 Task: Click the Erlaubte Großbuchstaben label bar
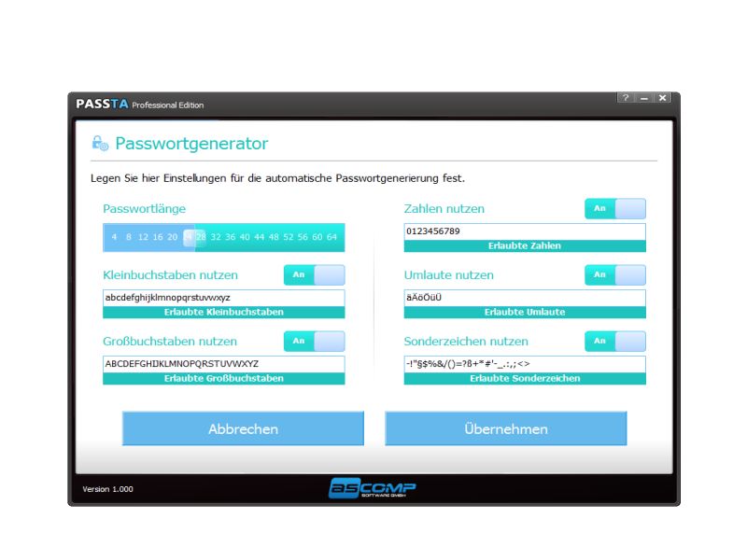223,378
